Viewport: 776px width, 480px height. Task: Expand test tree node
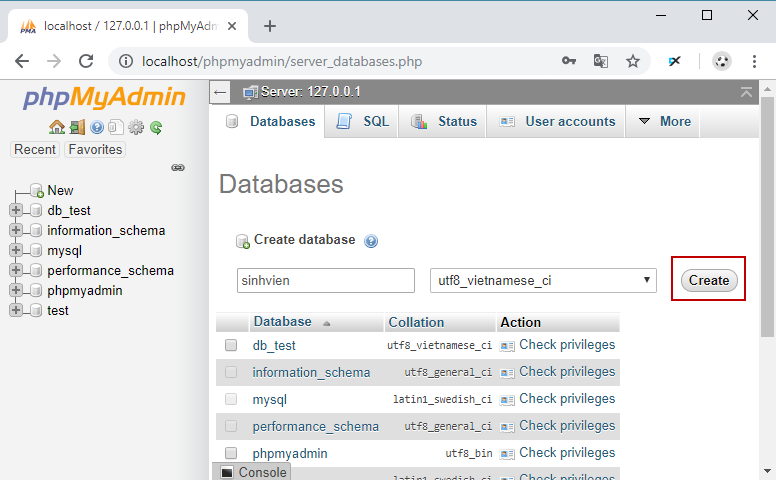click(15, 310)
